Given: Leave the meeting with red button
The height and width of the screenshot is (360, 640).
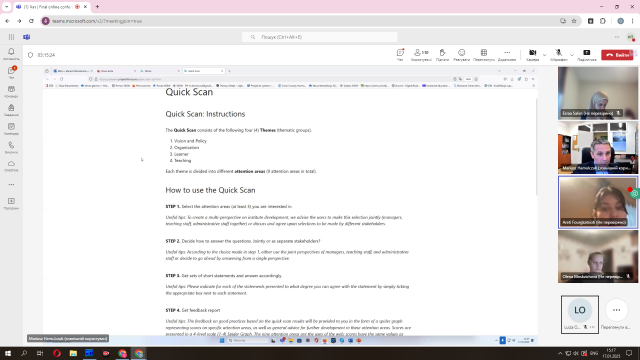Looking at the screenshot, I should pyautogui.click(x=617, y=55).
